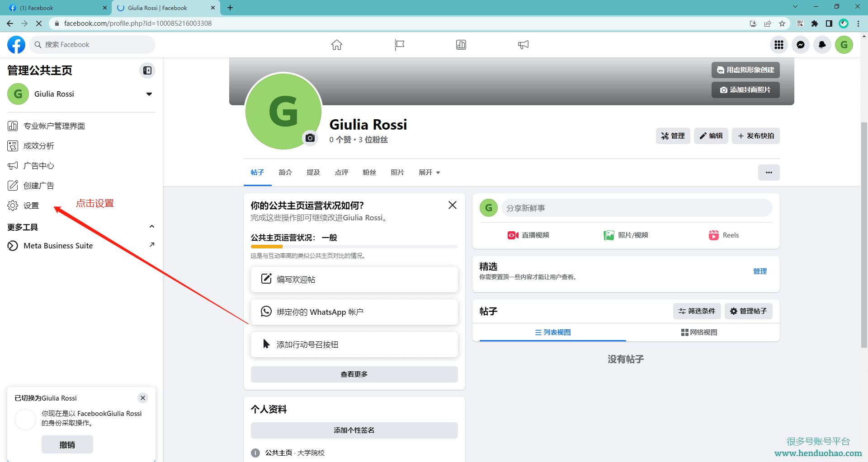Click the 管理帖子 button
The height and width of the screenshot is (462, 868).
tap(748, 311)
